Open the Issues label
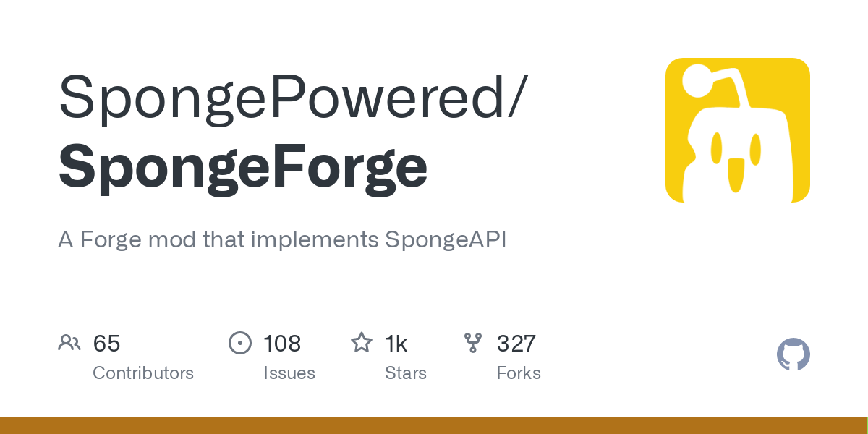Screen dimensions: 868x434 pos(289,373)
